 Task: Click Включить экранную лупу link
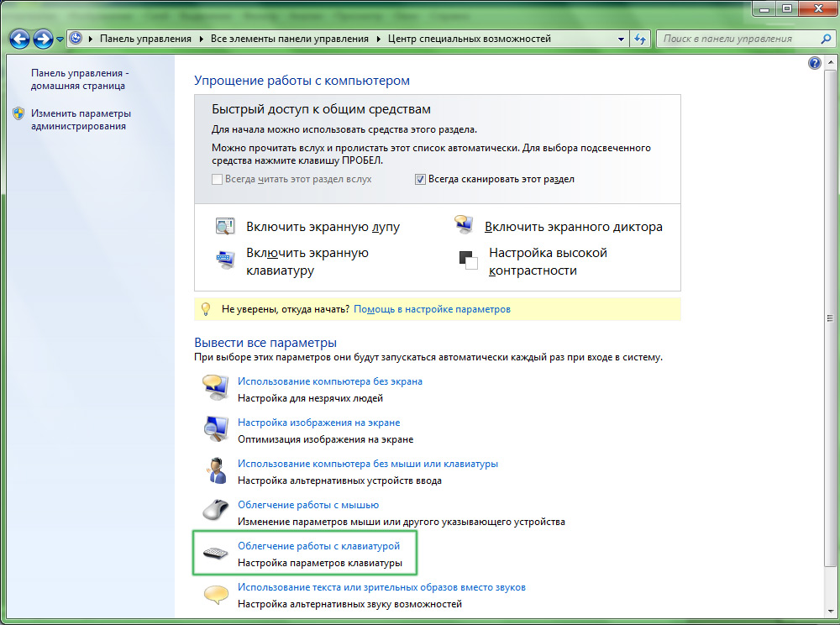pos(323,227)
